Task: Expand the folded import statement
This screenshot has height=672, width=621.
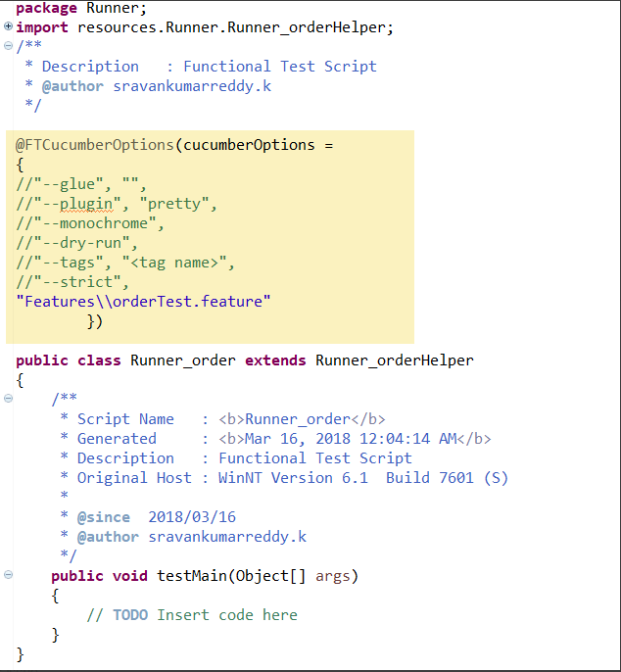Action: pos(8,27)
